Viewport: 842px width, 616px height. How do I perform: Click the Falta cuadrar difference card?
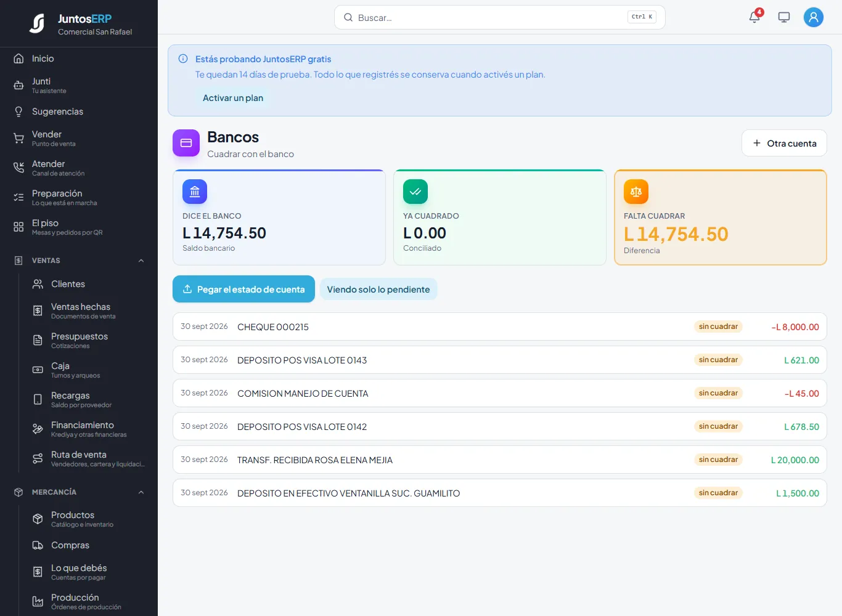721,217
